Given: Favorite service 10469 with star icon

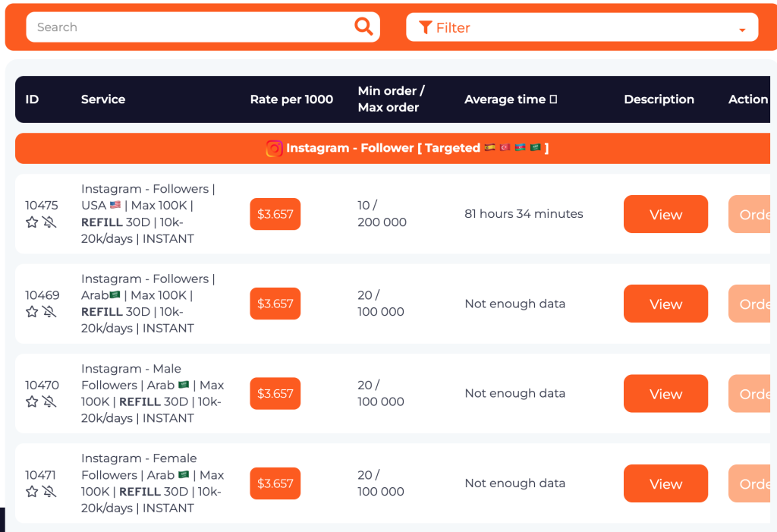Looking at the screenshot, I should pos(32,312).
